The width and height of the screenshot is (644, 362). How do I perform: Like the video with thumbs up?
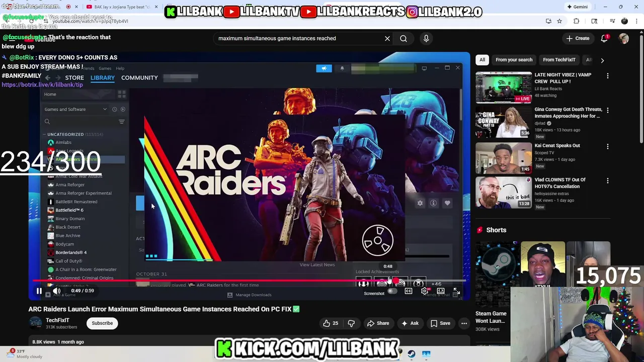click(x=332, y=323)
